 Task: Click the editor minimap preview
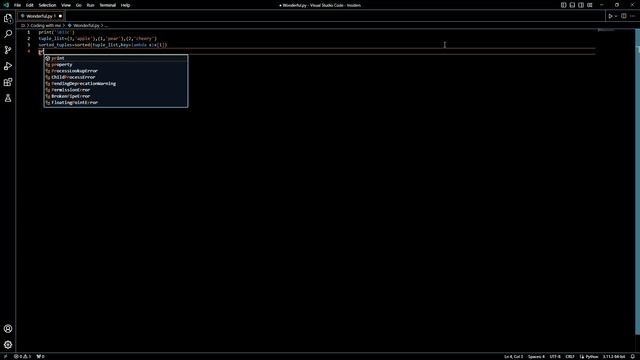click(606, 30)
